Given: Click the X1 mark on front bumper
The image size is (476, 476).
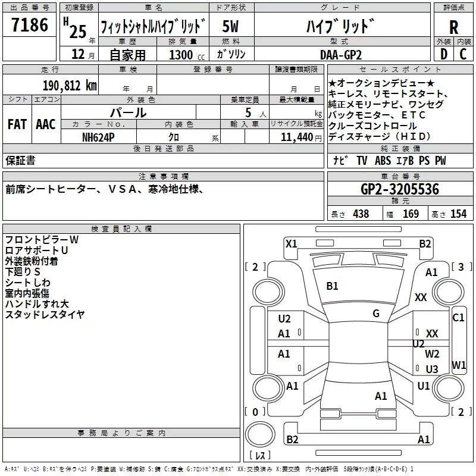Looking at the screenshot, I should click(x=291, y=244).
